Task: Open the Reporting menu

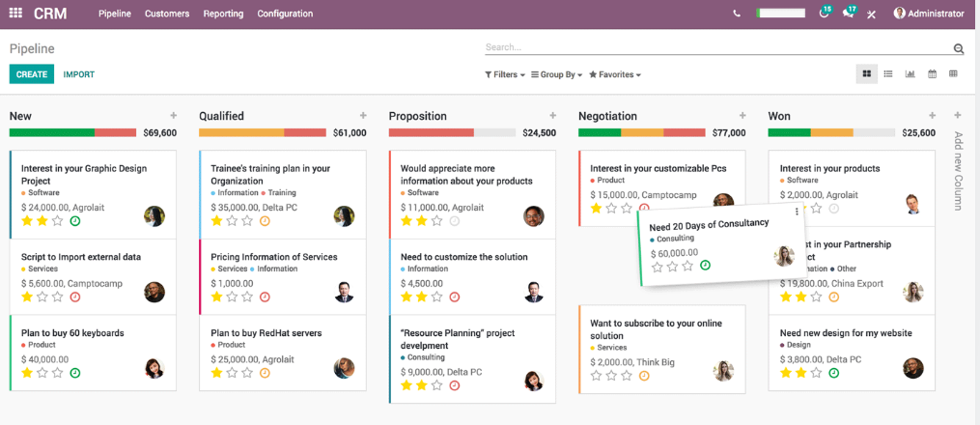Action: pos(223,14)
